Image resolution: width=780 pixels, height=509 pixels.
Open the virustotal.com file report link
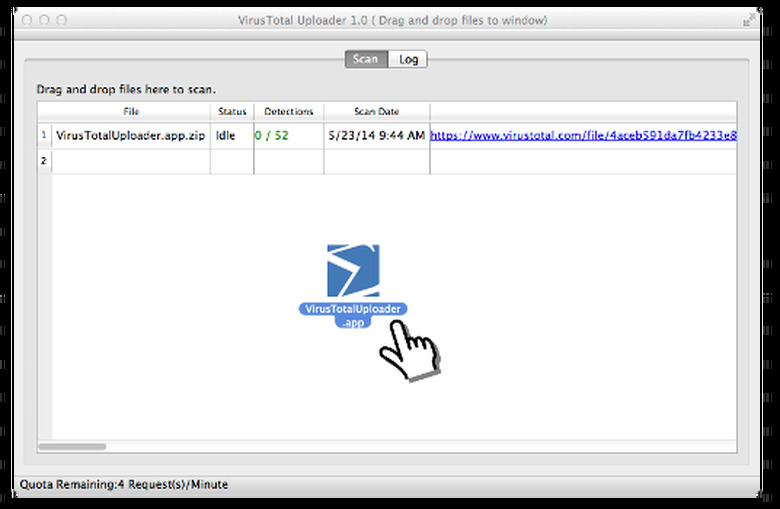[x=583, y=135]
